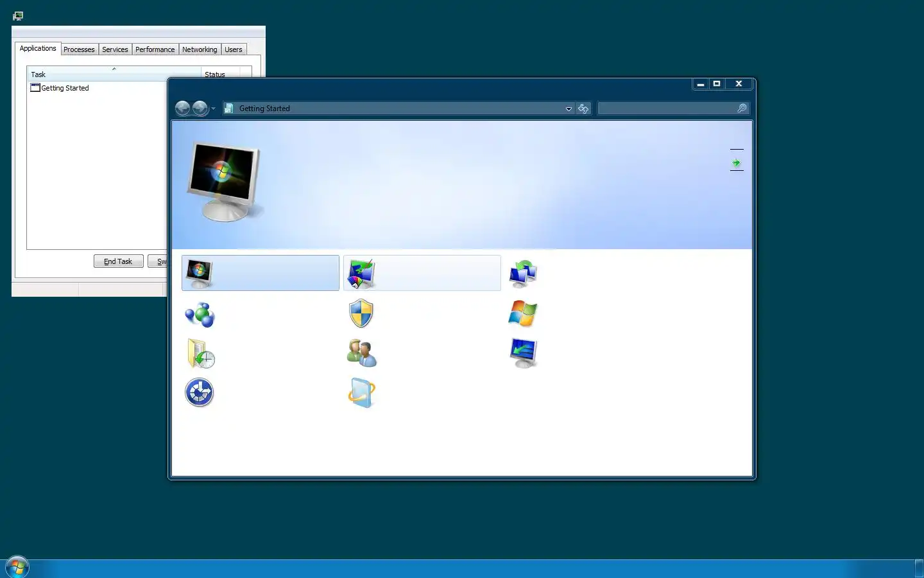Sort by the Task column header
This screenshot has width=924, height=578.
point(114,74)
